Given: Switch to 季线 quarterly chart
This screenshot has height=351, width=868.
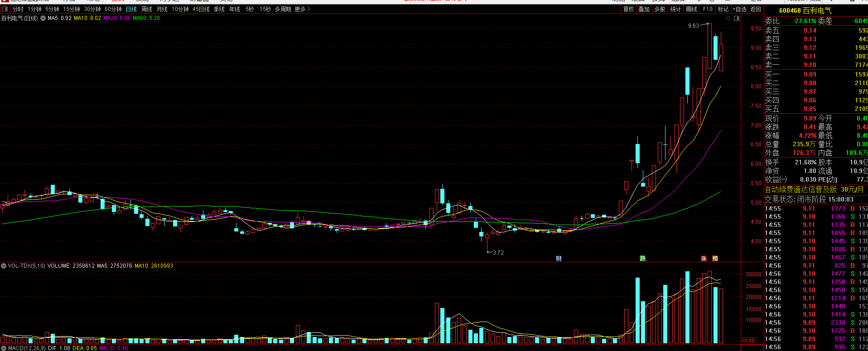Looking at the screenshot, I should [219, 9].
